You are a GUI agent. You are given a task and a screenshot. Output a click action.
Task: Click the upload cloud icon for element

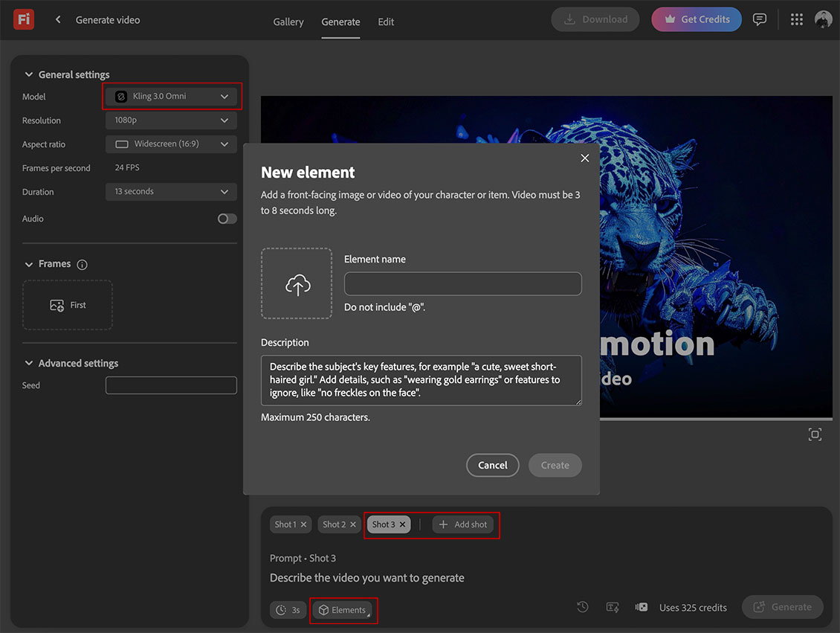[x=297, y=284]
